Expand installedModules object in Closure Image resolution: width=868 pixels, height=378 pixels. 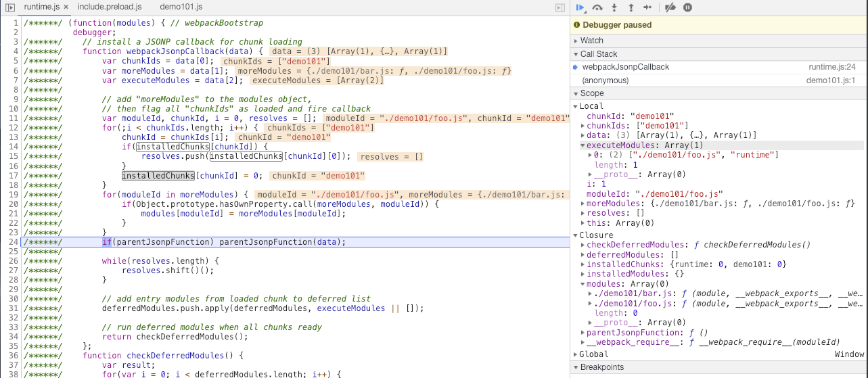583,274
